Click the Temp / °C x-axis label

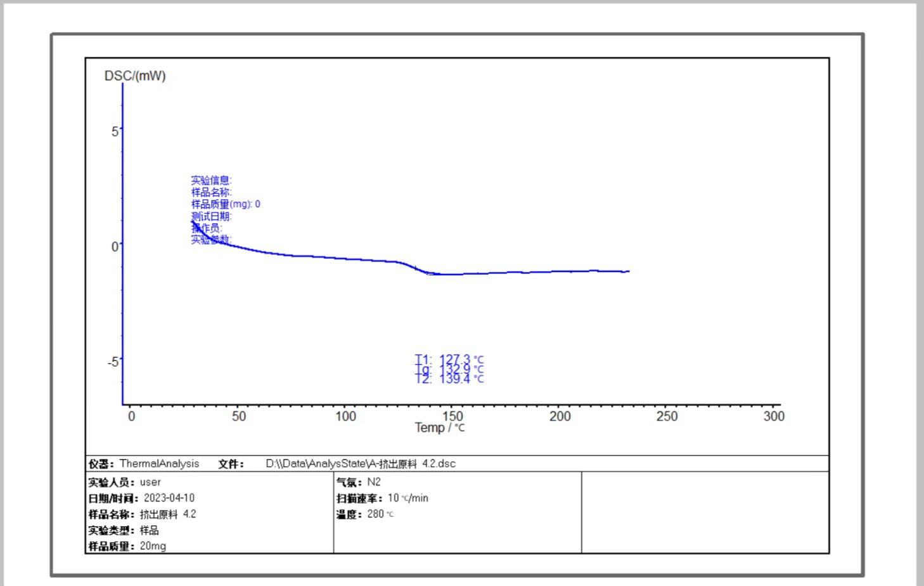pyautogui.click(x=440, y=428)
